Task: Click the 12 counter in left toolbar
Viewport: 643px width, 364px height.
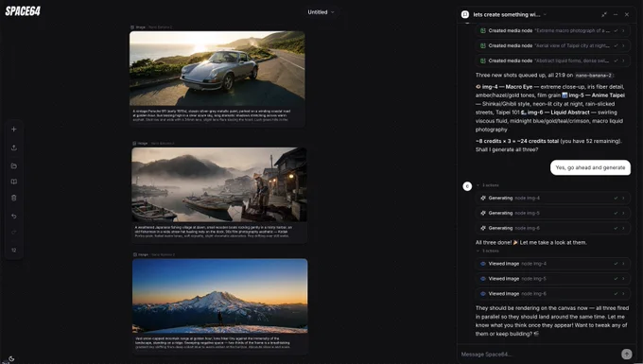Action: (x=14, y=250)
